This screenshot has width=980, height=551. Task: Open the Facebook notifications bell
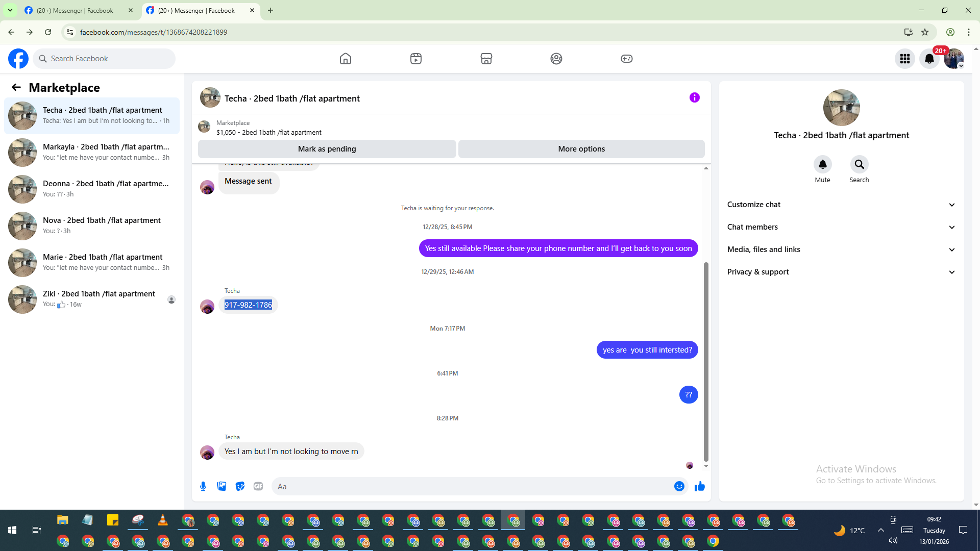[929, 59]
